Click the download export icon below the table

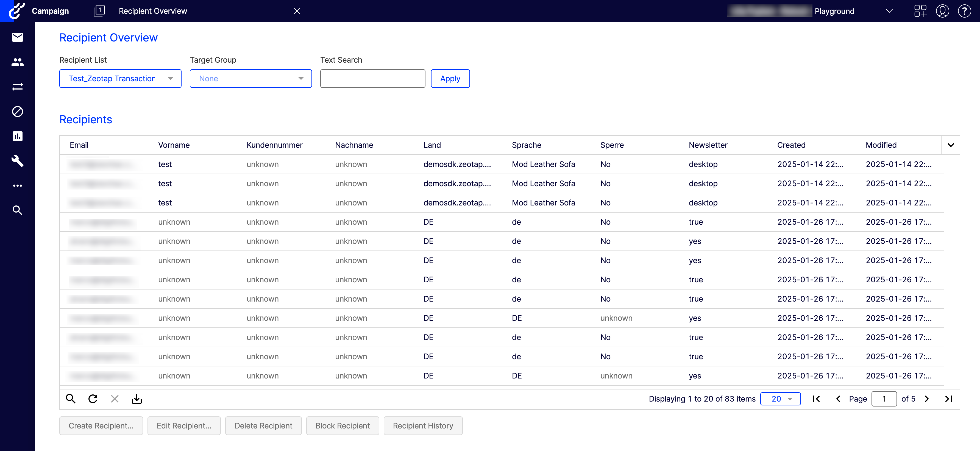[137, 399]
